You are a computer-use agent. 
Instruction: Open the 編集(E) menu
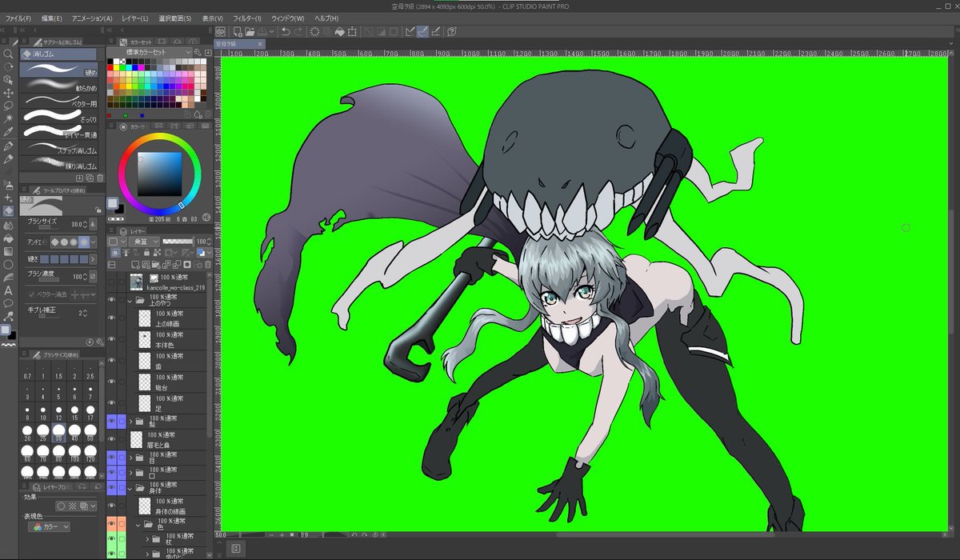(x=52, y=18)
